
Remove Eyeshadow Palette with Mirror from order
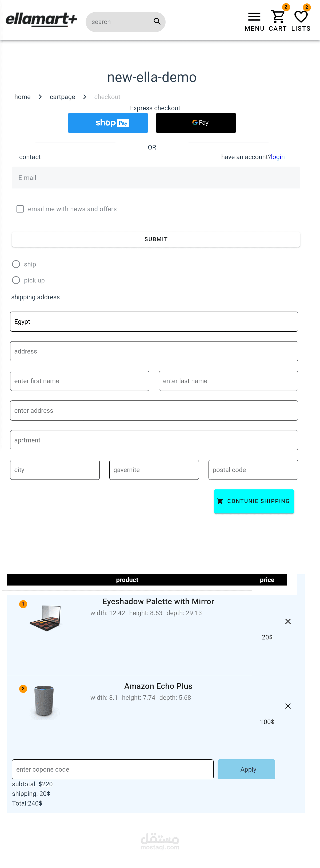[288, 621]
